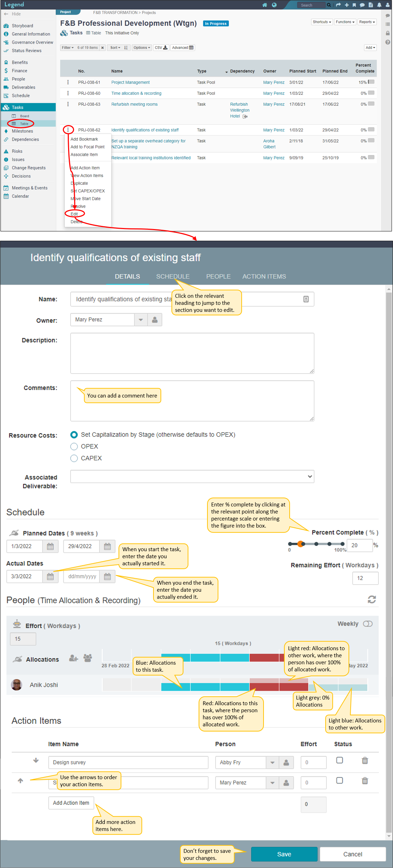Open the Add dropdown
The width and height of the screenshot is (393, 868).
370,48
